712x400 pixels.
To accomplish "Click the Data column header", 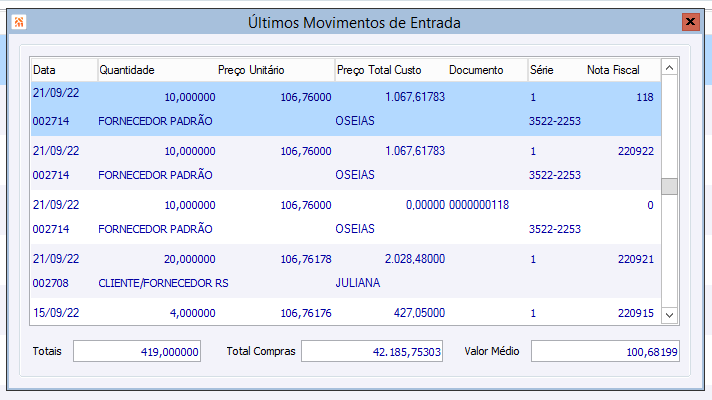I will point(64,70).
